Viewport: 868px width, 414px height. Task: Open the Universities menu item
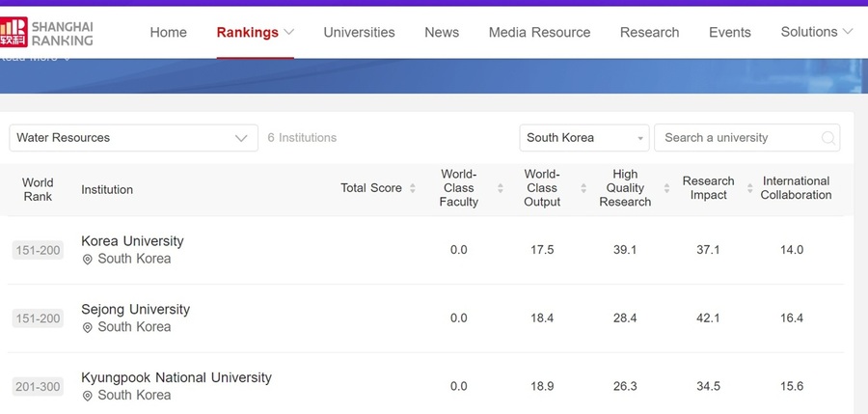click(359, 32)
